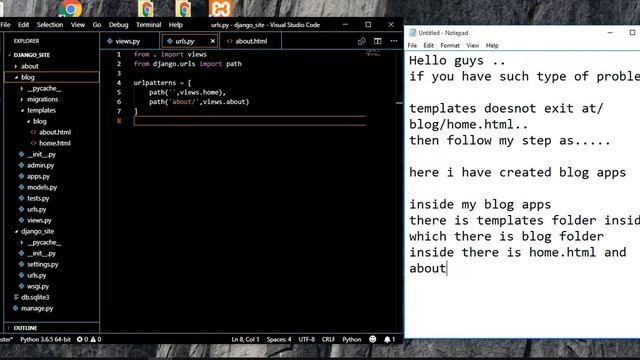The width and height of the screenshot is (640, 360).
Task: Change indentation via Spaces: 4
Action: click(279, 339)
